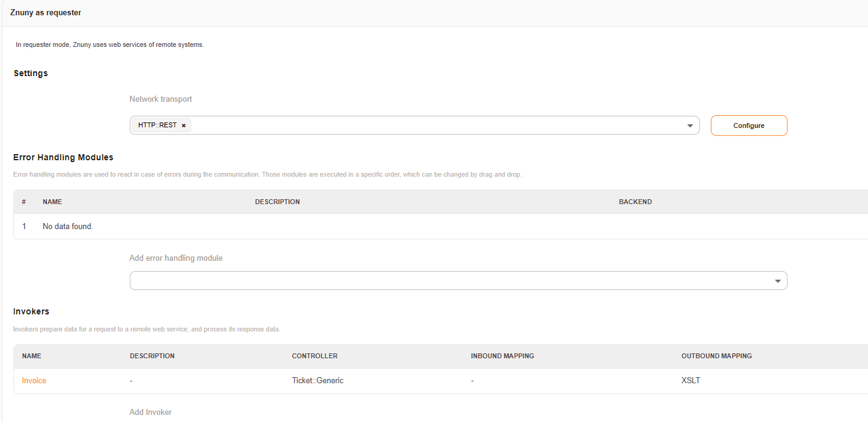Expand the Add error handling module arrow
The width and height of the screenshot is (868, 421).
click(777, 281)
